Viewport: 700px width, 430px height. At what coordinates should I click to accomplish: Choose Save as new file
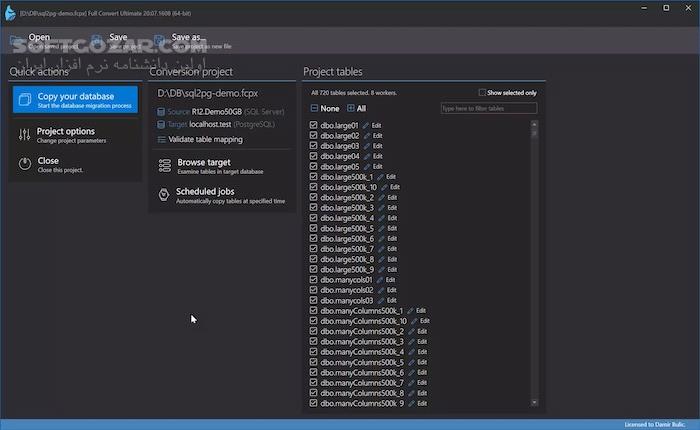193,40
